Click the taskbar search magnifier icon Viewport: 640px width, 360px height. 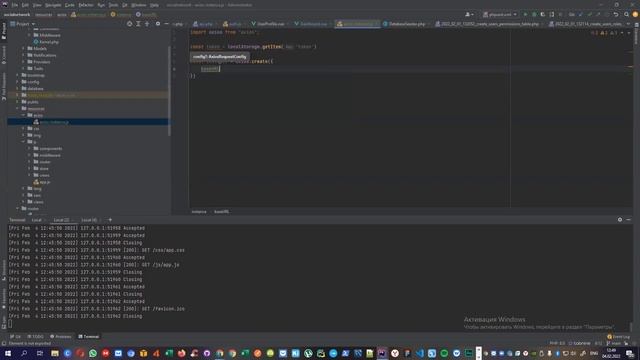(x=24, y=353)
